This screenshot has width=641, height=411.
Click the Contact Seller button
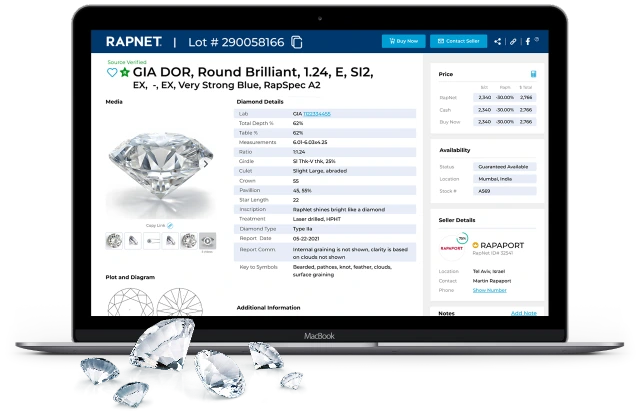coord(458,41)
